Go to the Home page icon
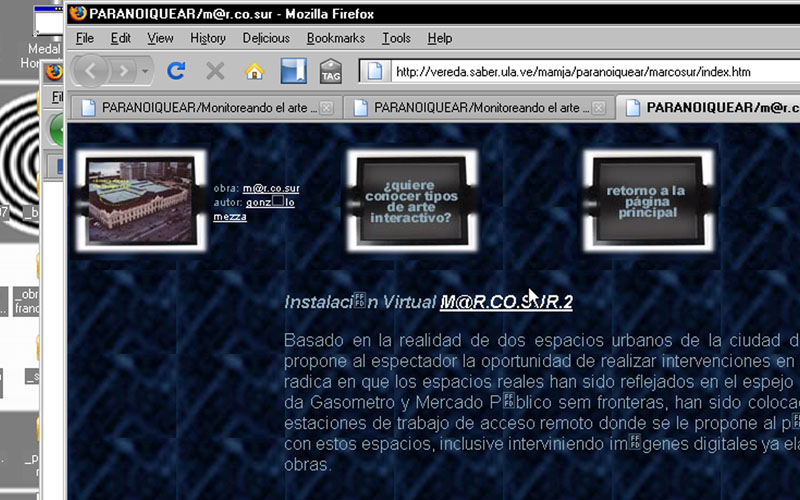Image resolution: width=800 pixels, height=500 pixels. click(x=254, y=71)
